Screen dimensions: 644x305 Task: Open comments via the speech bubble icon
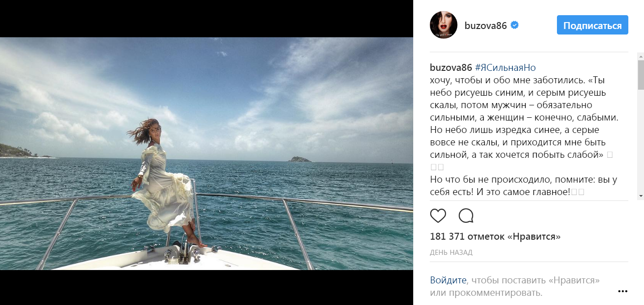point(466,216)
